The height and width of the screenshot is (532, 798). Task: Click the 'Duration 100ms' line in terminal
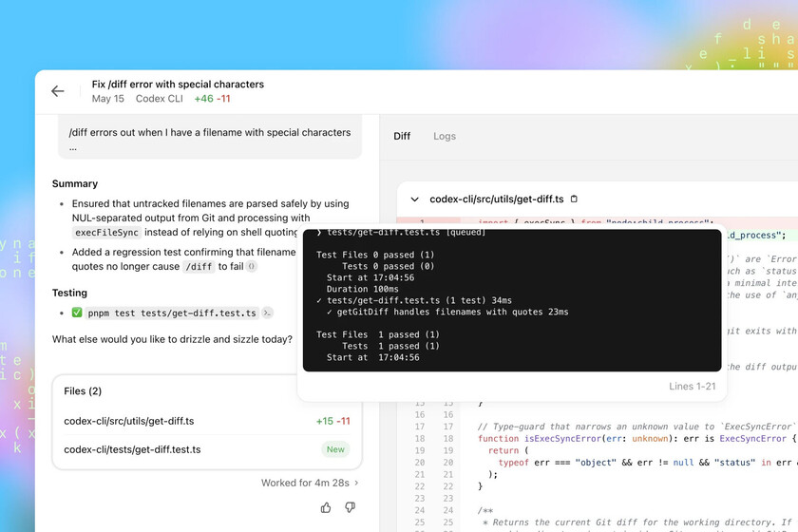[x=362, y=289]
